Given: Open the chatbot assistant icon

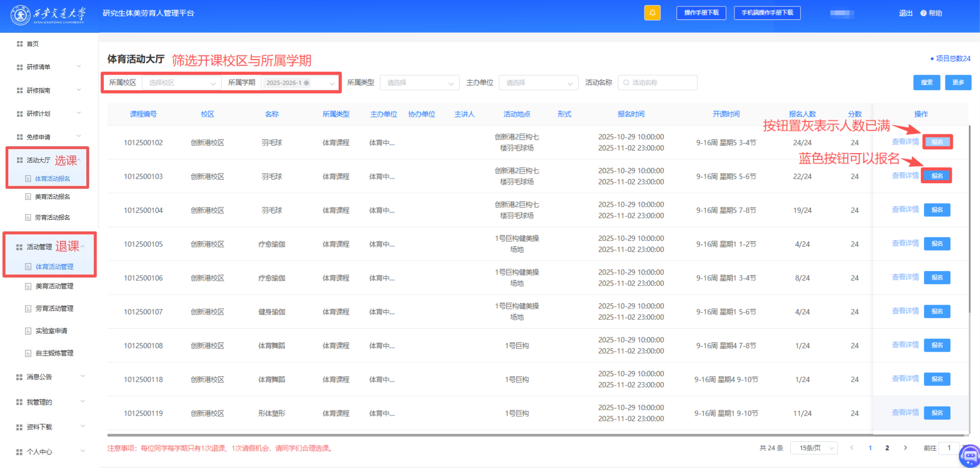Looking at the screenshot, I should point(969,456).
